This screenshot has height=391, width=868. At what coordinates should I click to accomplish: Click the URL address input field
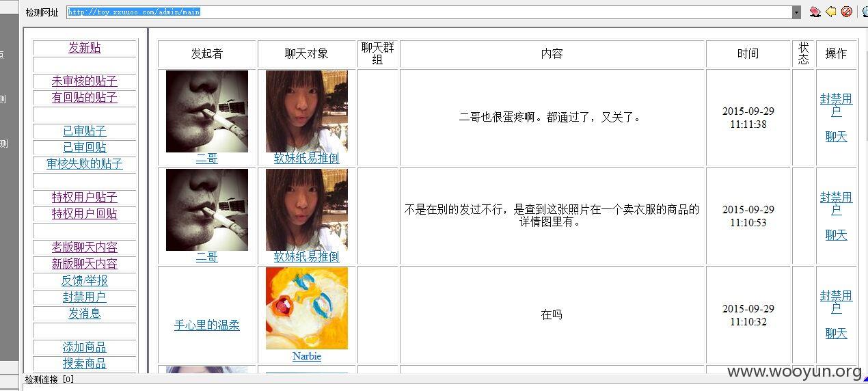429,12
